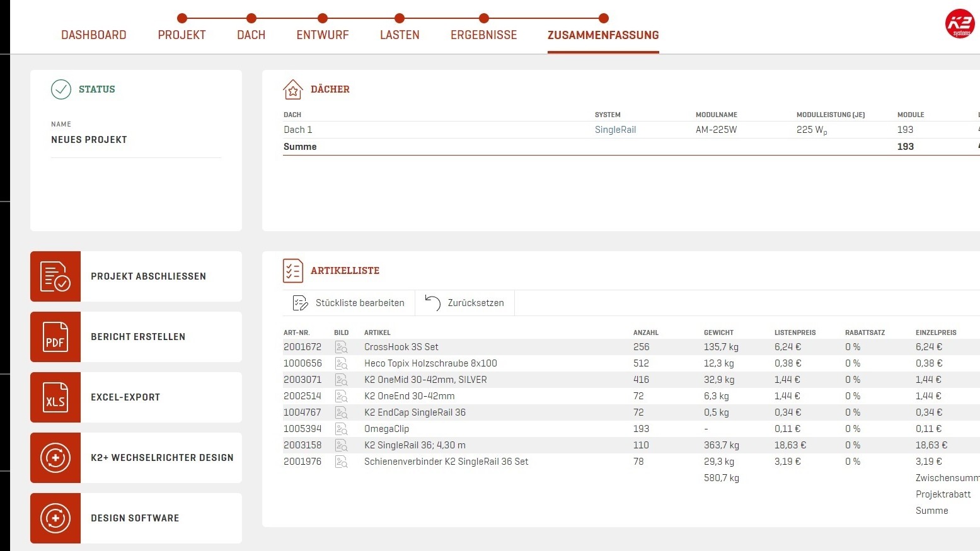The width and height of the screenshot is (980, 551).
Task: Click article number 1000656
Action: click(x=303, y=363)
